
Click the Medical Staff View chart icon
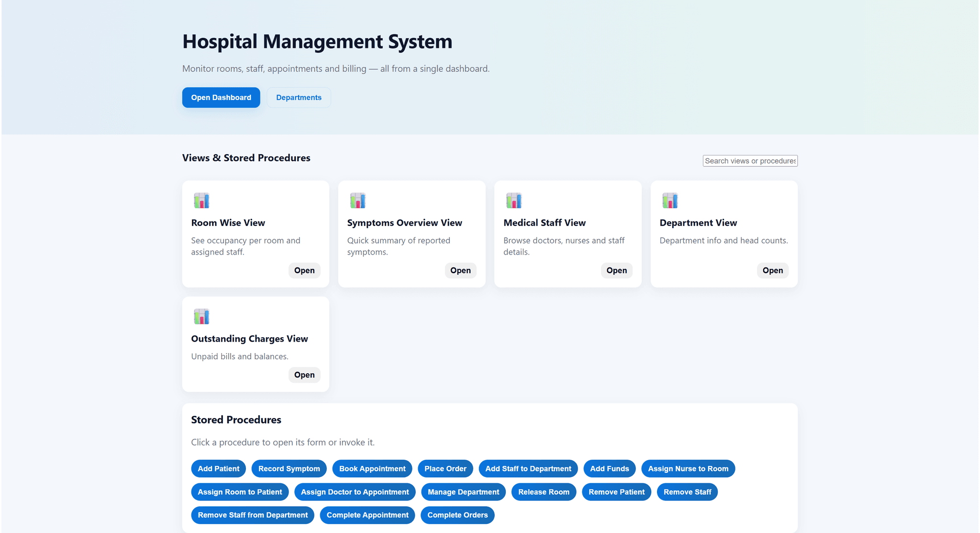click(514, 200)
